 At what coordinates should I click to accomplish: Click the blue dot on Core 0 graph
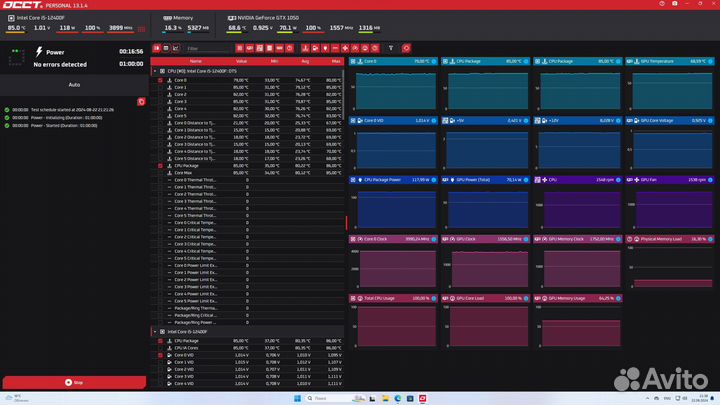coord(433,61)
